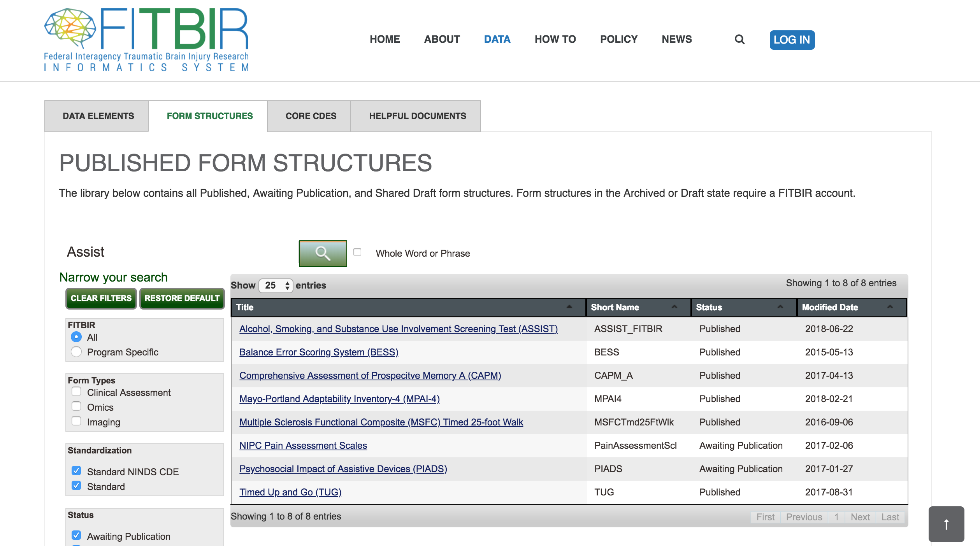
Task: Check the Clinical Assessment form type
Action: 76,392
